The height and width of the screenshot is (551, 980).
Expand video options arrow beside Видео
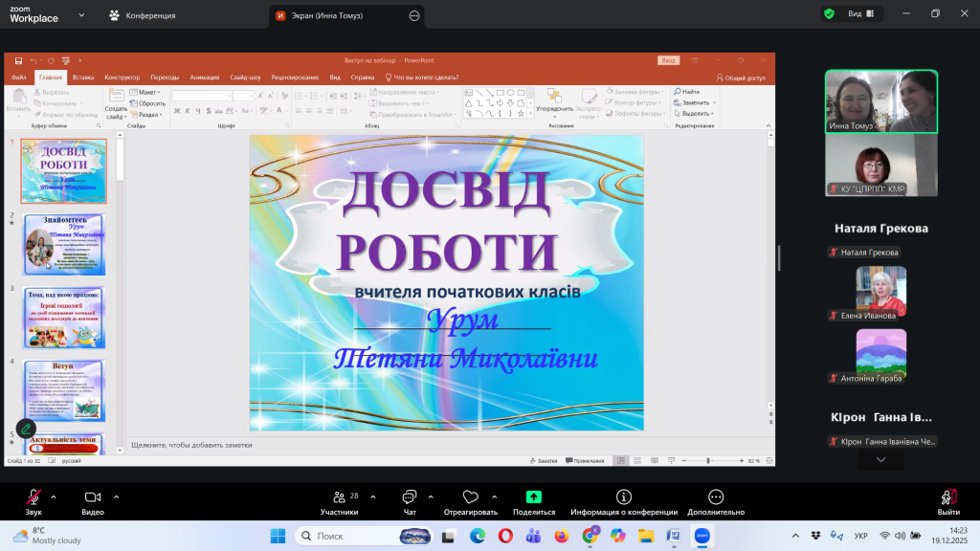(117, 496)
